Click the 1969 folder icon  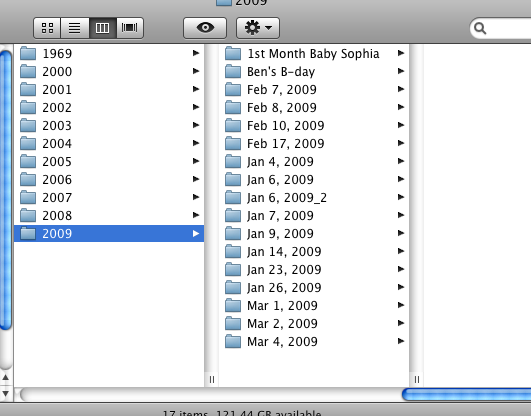click(28, 53)
